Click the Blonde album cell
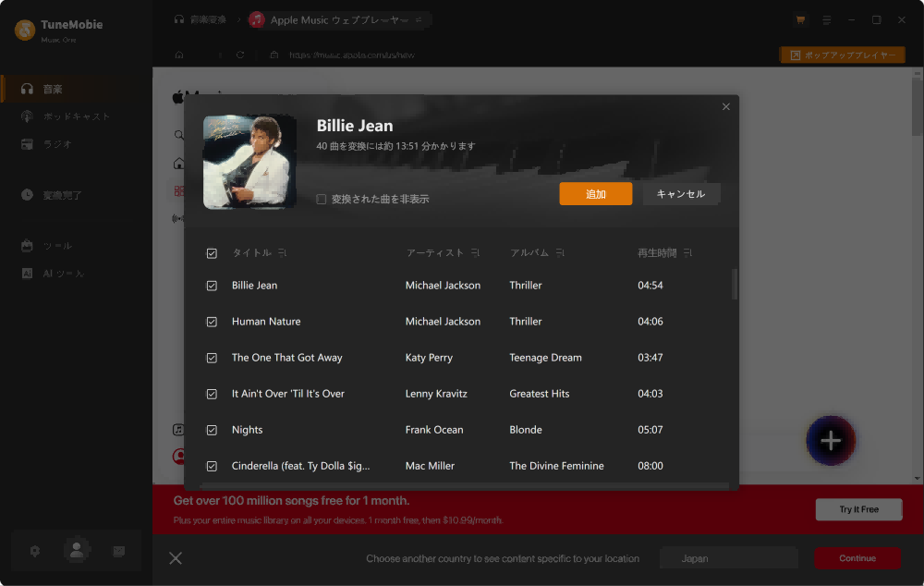 point(526,430)
